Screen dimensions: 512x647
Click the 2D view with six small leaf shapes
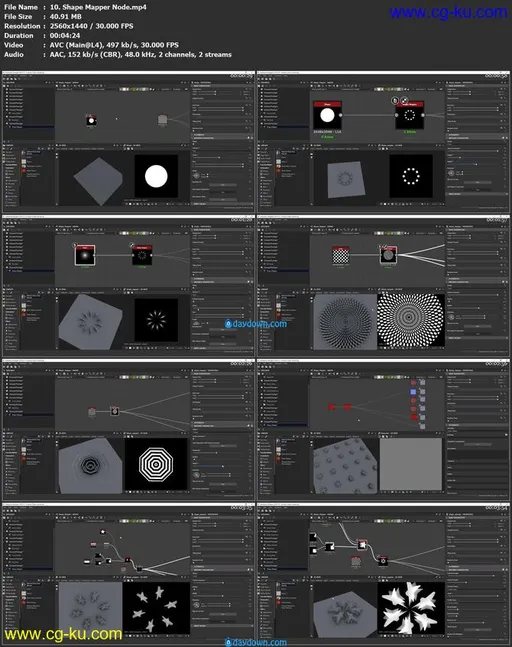156,608
